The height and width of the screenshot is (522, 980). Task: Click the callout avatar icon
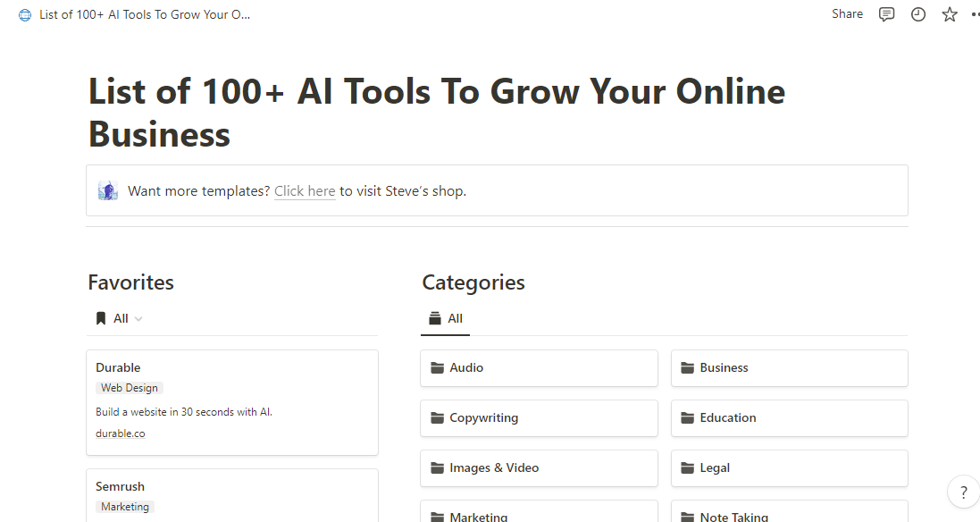pyautogui.click(x=108, y=190)
